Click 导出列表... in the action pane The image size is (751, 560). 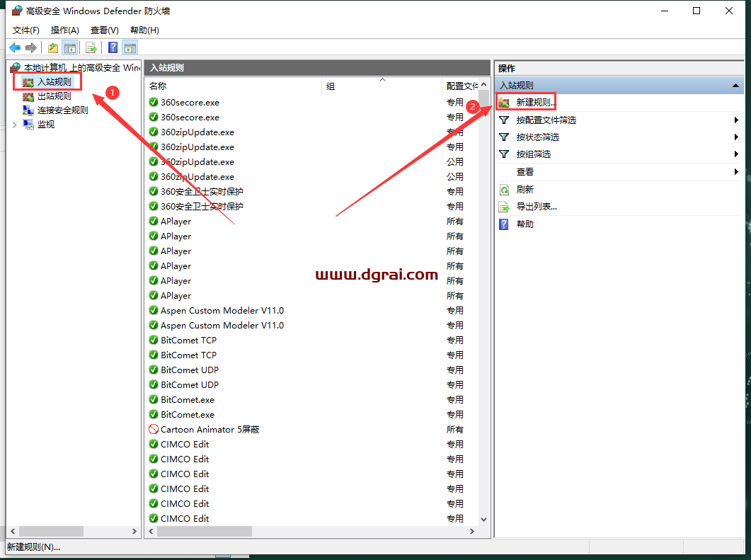tap(537, 207)
